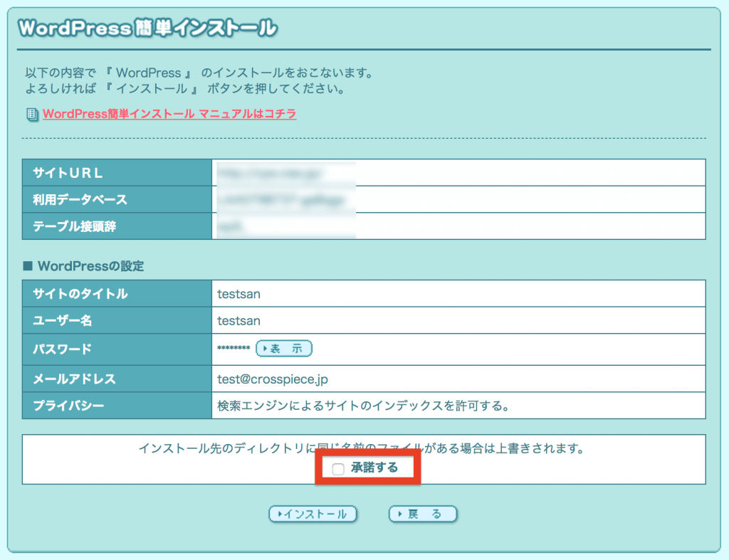This screenshot has height=560, width=729.
Task: Click the overwrite warning text about インストール先のディレクトリ
Action: (x=361, y=448)
